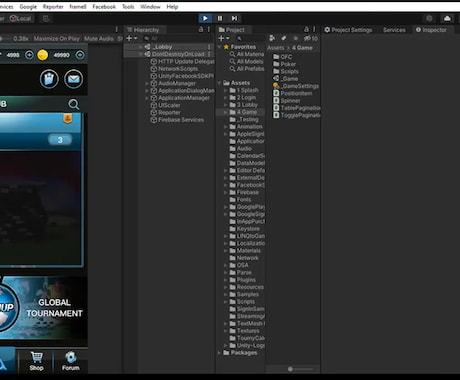The height and width of the screenshot is (380, 460).
Task: Click the Project search field
Action: (250, 39)
